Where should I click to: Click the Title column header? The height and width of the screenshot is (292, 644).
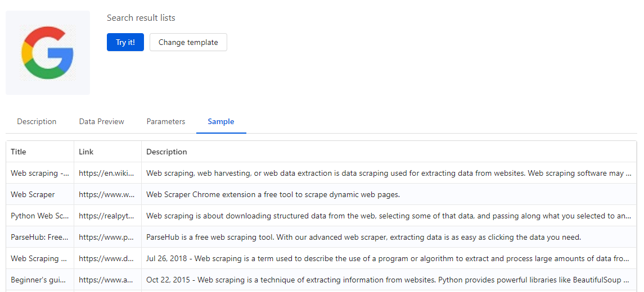[19, 152]
